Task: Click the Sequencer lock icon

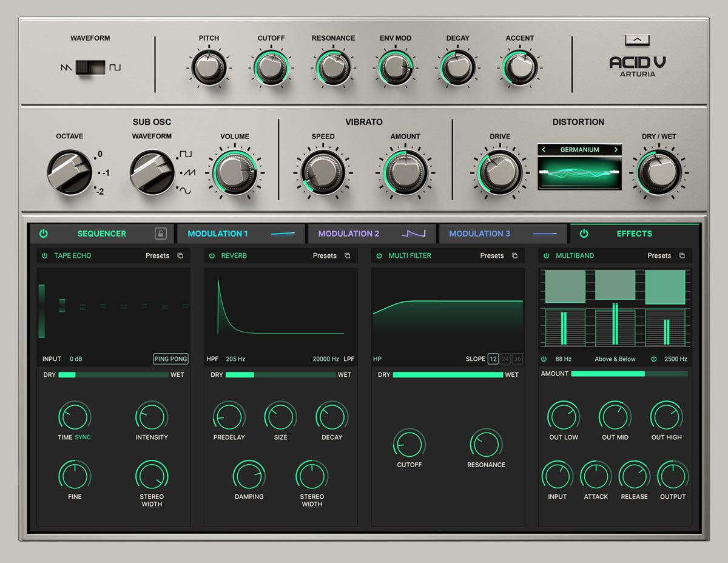Action: pos(160,234)
